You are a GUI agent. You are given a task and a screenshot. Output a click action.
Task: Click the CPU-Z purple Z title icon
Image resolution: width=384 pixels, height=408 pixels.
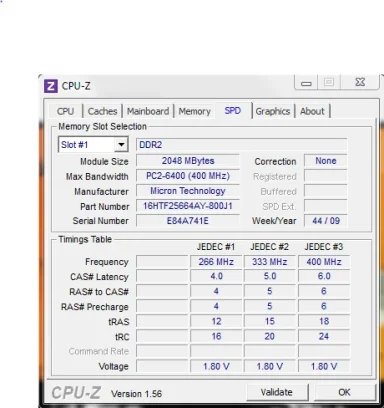[x=51, y=86]
